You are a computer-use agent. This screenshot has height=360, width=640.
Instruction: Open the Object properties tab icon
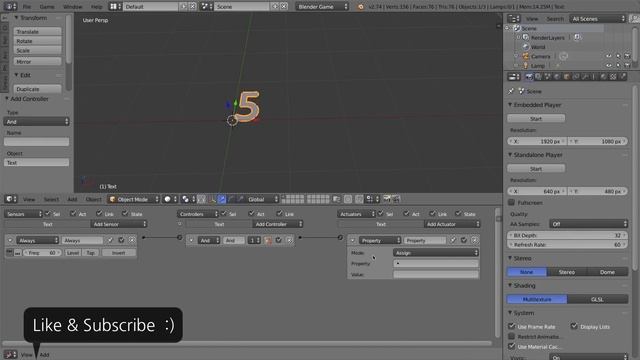point(567,77)
